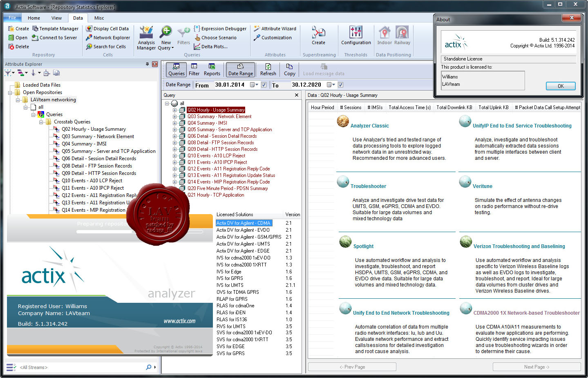588x378 pixels.
Task: Switch to the Misc ribbon tab
Action: tap(99, 18)
